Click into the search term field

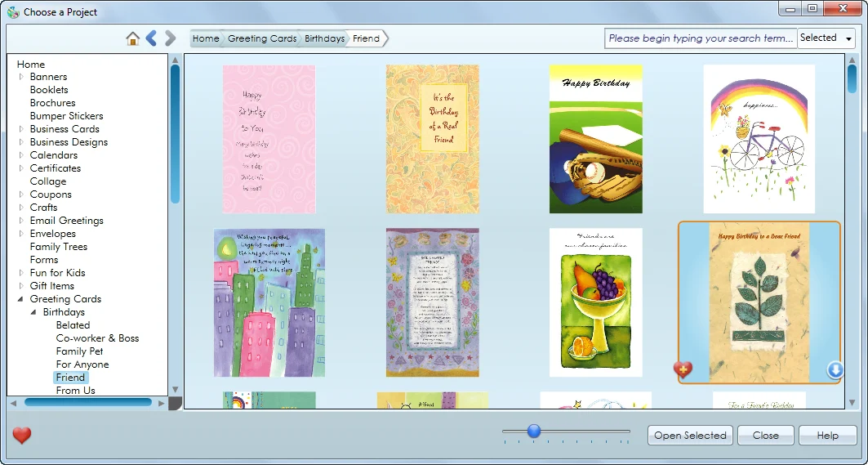[701, 38]
